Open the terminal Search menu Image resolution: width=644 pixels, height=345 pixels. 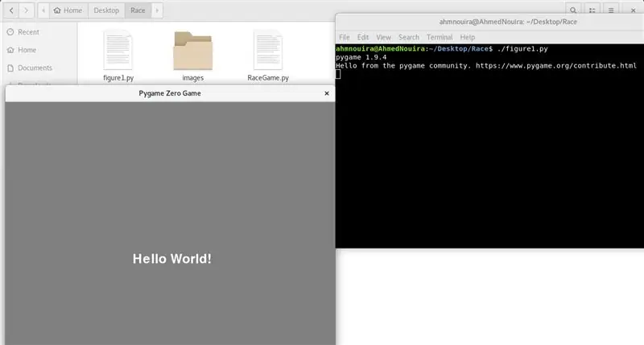tap(409, 37)
